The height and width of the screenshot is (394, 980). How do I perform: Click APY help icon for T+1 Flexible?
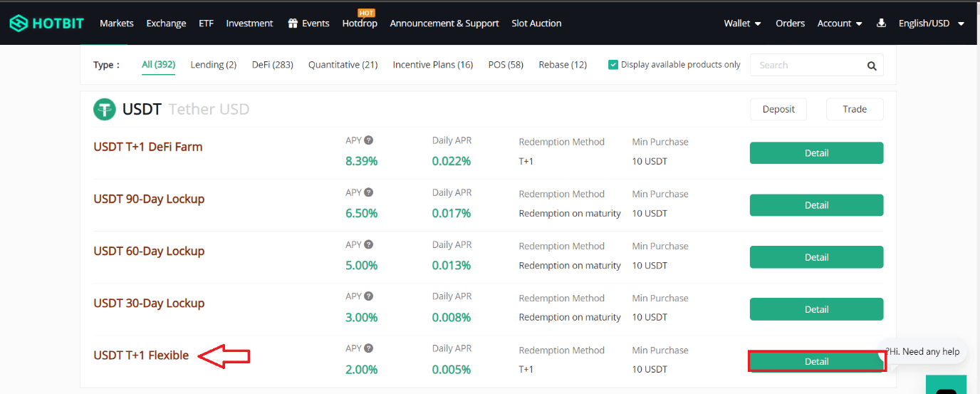369,348
